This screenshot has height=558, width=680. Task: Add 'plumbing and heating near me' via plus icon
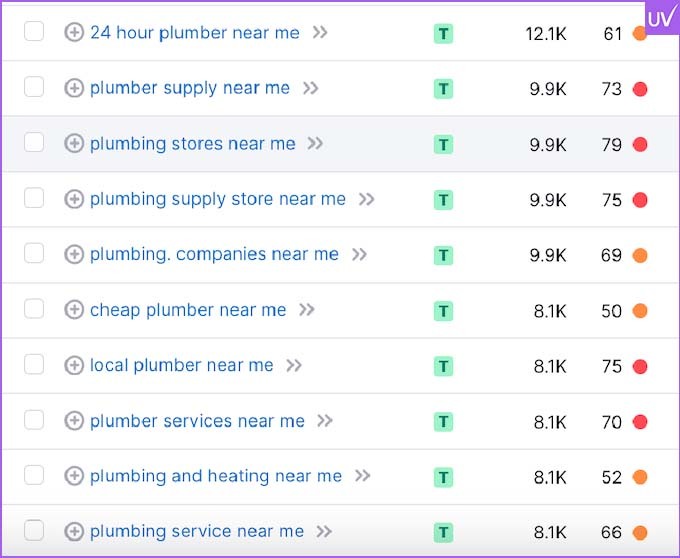(74, 476)
